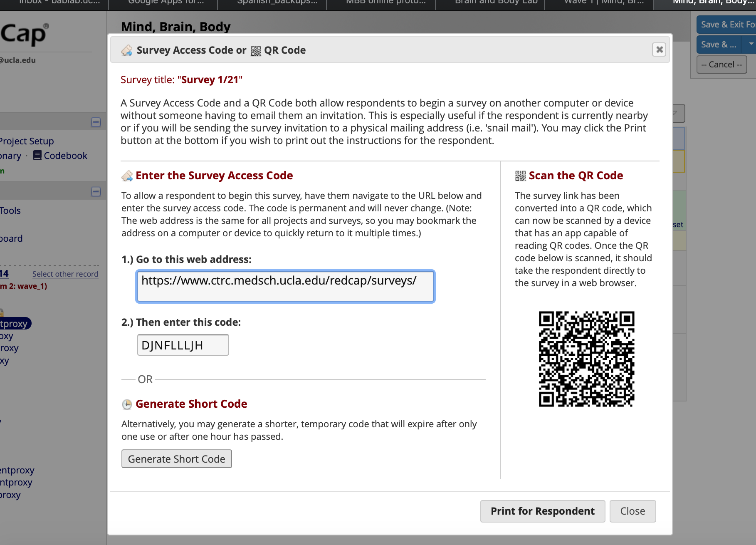This screenshot has width=756, height=545.
Task: Select the DJNFLLLJH access code field
Action: point(183,345)
